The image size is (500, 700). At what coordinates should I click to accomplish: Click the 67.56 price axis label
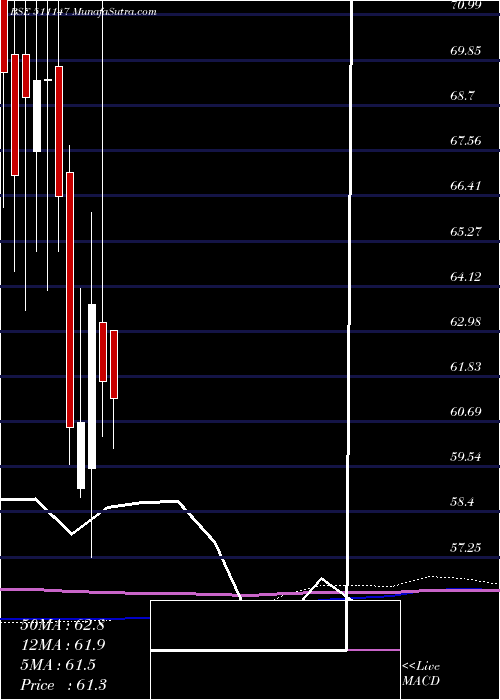click(x=466, y=141)
